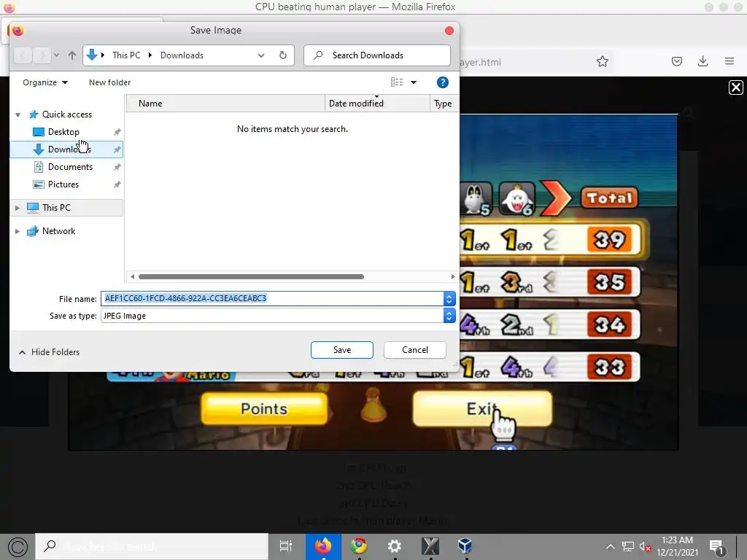This screenshot has width=747, height=560.
Task: Go up one folder level
Action: [x=72, y=55]
